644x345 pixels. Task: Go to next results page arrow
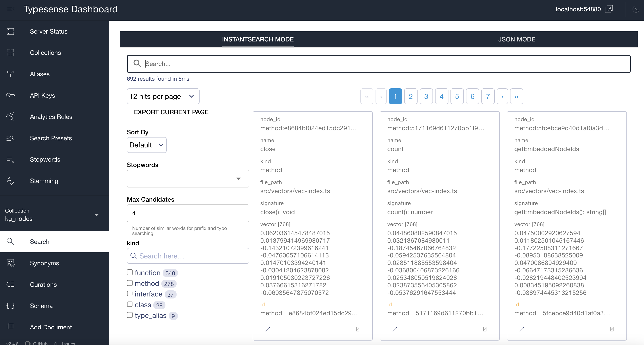(502, 96)
